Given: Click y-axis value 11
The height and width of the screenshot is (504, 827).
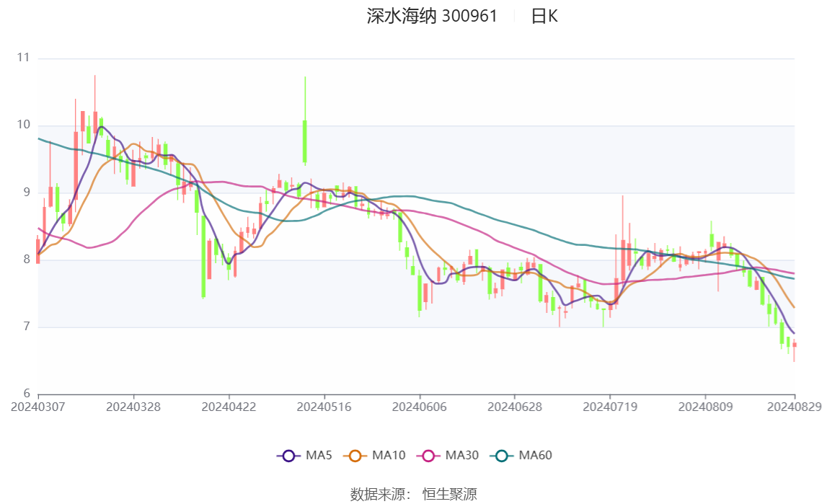Looking at the screenshot, I should [23, 58].
